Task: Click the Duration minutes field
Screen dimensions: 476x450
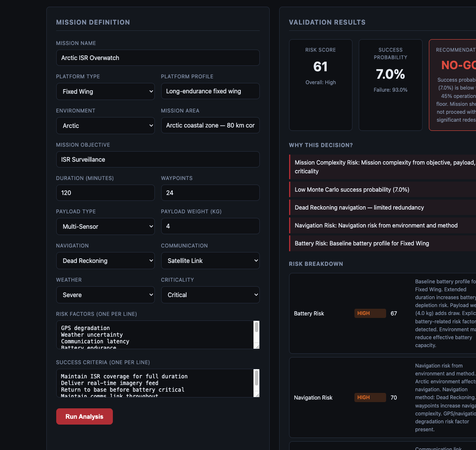Action: 105,193
